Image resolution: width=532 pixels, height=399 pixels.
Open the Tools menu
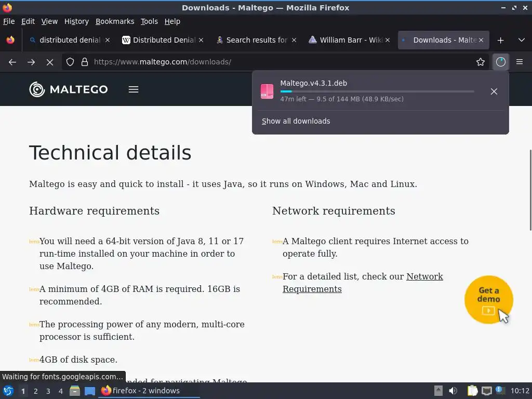(x=149, y=21)
